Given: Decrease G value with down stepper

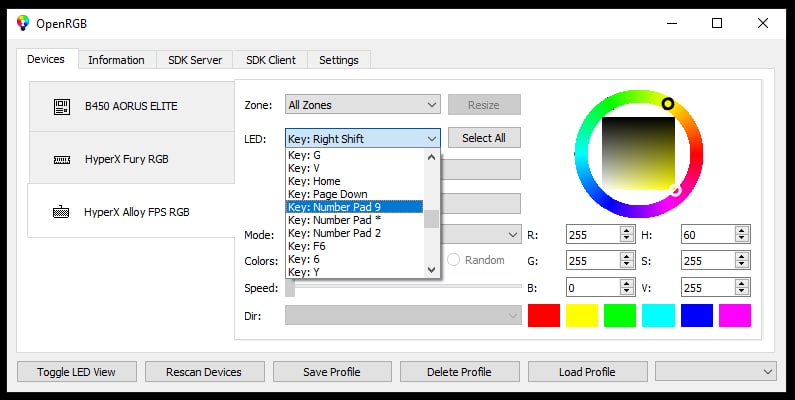Looking at the screenshot, I should (x=627, y=265).
